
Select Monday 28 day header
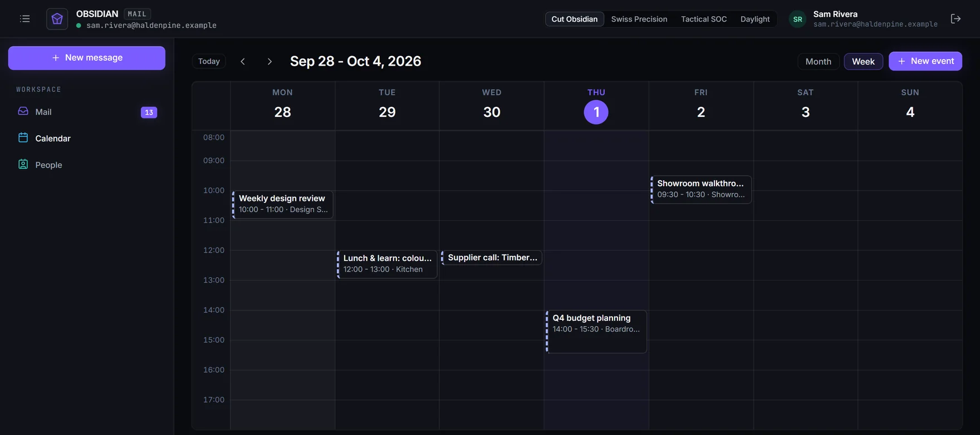point(283,106)
